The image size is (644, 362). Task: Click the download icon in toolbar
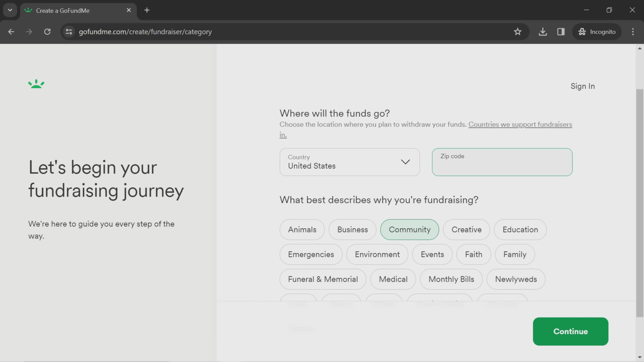click(543, 31)
